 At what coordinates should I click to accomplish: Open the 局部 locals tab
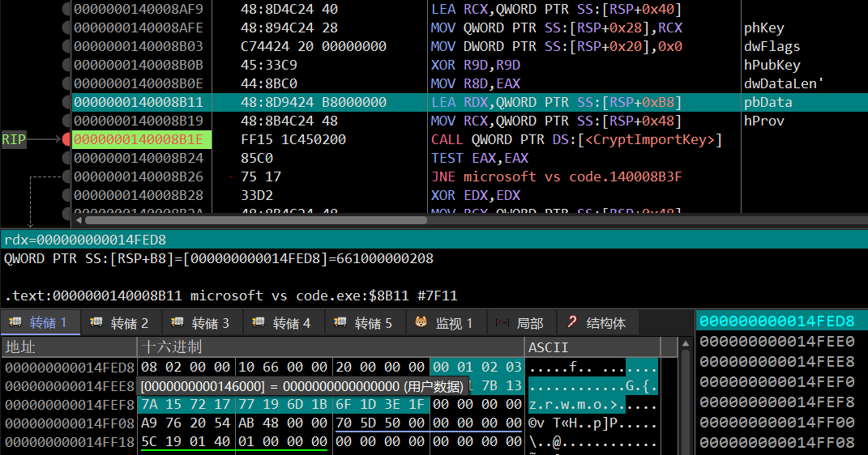pyautogui.click(x=521, y=323)
